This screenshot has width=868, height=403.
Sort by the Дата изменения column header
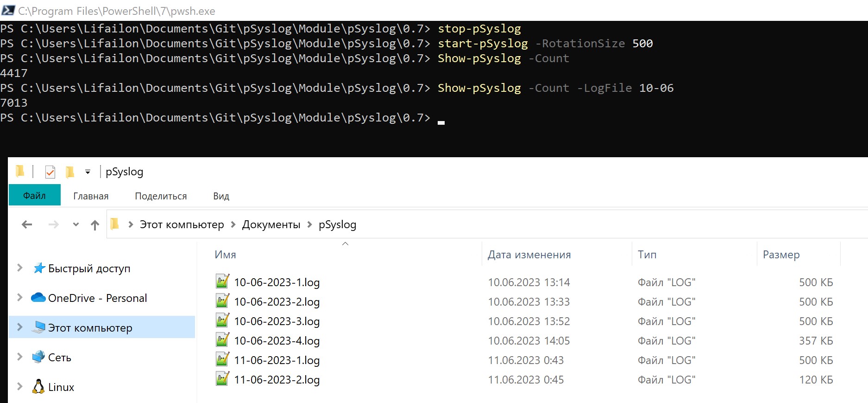tap(529, 255)
